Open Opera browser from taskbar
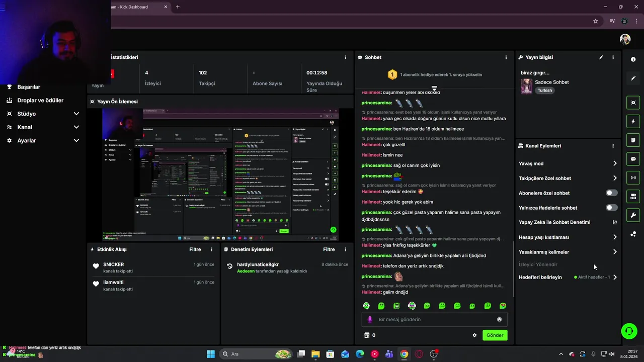644x362 pixels. tap(419, 354)
